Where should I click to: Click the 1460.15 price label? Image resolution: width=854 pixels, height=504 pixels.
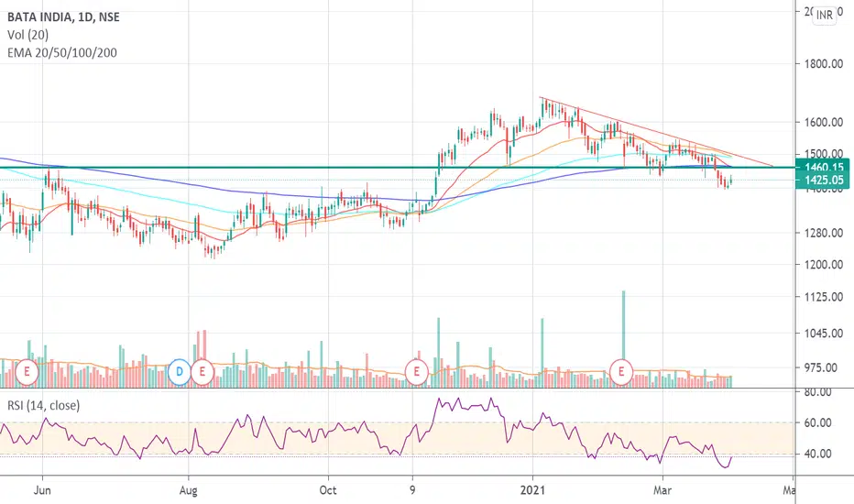click(x=823, y=167)
